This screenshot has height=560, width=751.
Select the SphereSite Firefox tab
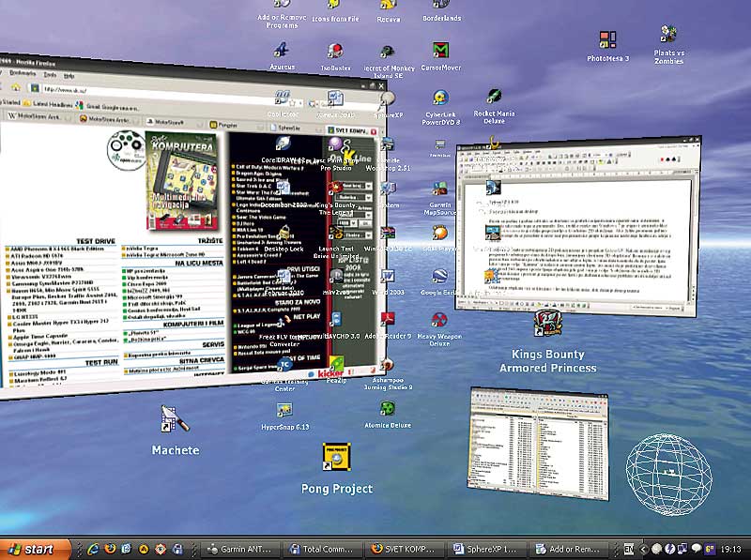click(x=294, y=128)
